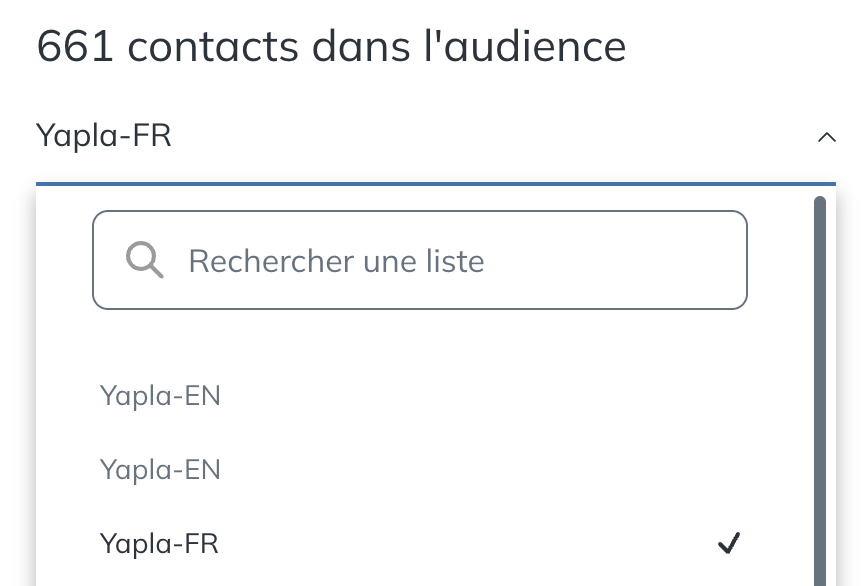Toggle the audience list selector arrow

click(826, 137)
